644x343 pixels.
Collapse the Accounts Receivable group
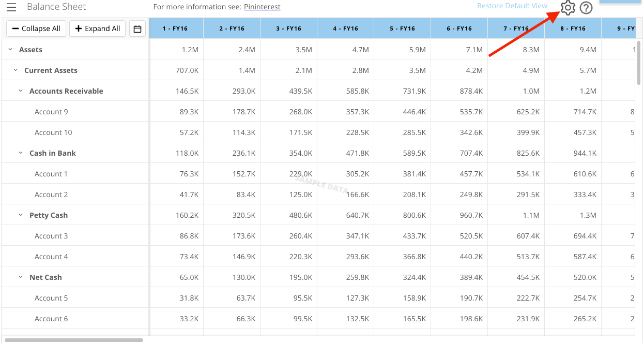tap(21, 91)
